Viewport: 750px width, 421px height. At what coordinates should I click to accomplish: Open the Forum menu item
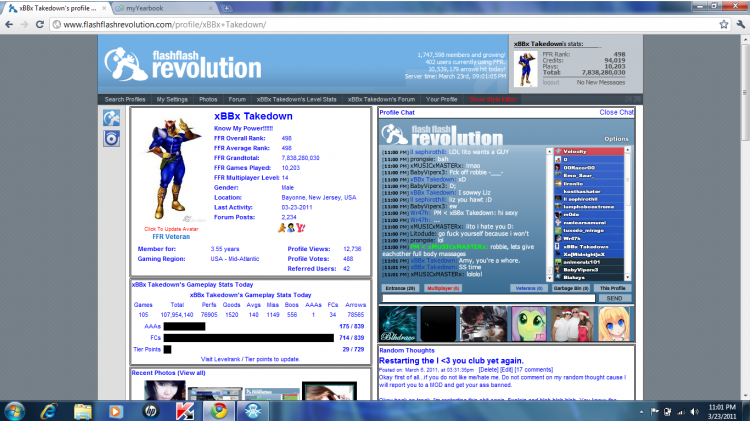(x=237, y=100)
